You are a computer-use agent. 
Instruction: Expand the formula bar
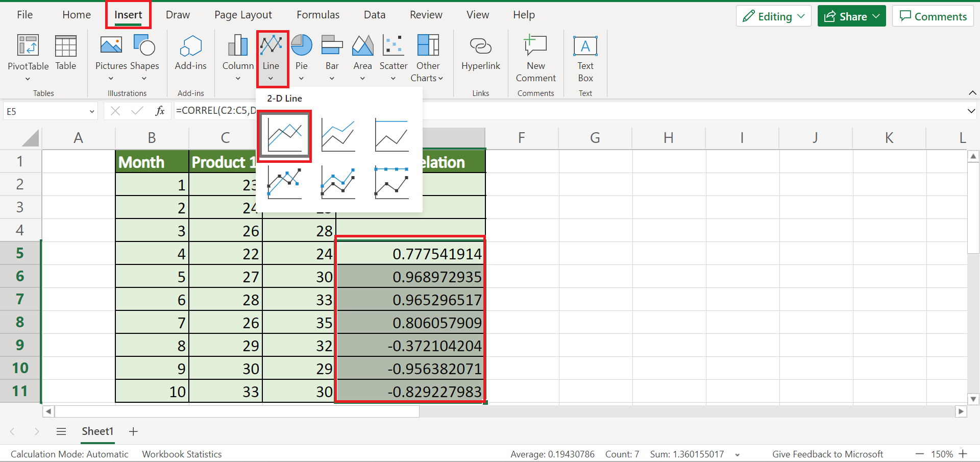point(971,111)
